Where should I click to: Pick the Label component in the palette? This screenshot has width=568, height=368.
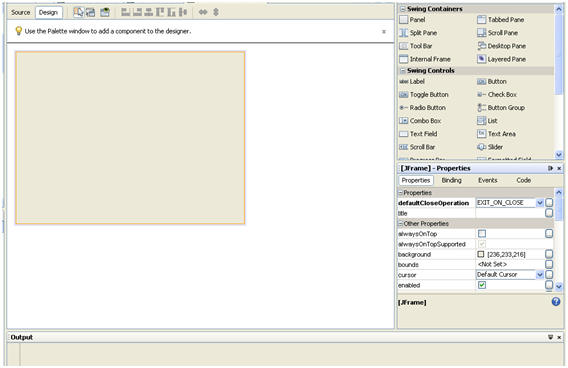pyautogui.click(x=412, y=81)
